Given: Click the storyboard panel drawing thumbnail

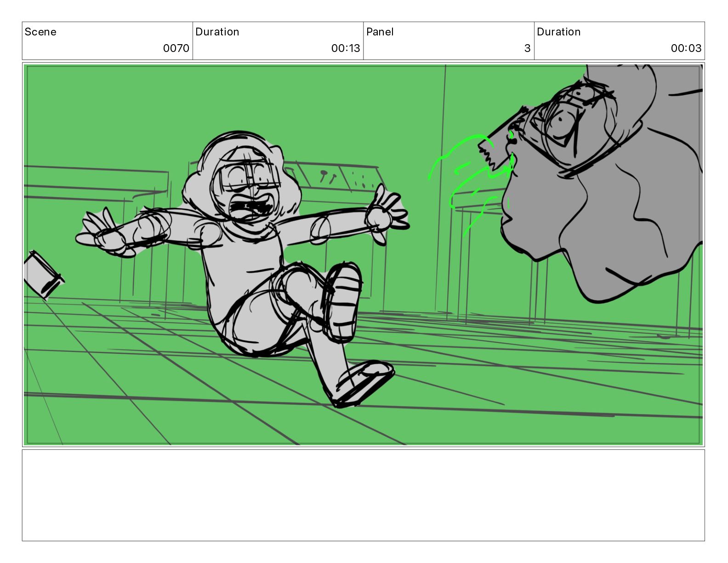Looking at the screenshot, I should point(363,255).
